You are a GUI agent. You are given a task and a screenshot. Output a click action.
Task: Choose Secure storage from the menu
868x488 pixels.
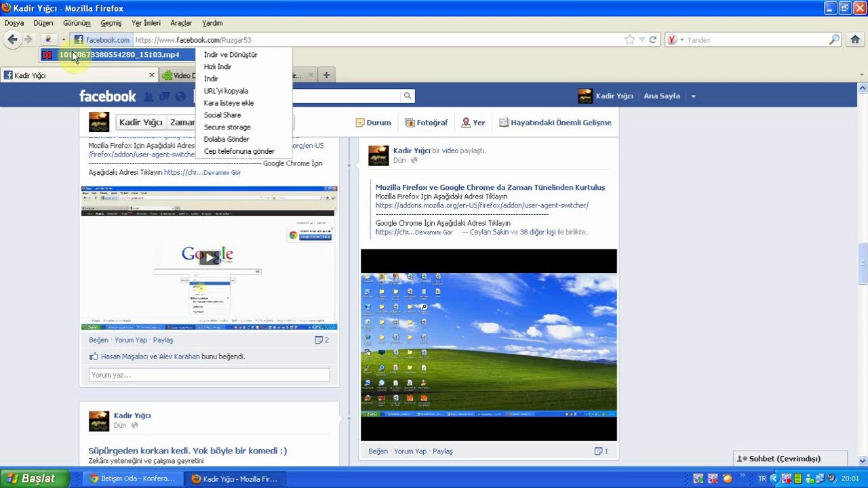(227, 127)
